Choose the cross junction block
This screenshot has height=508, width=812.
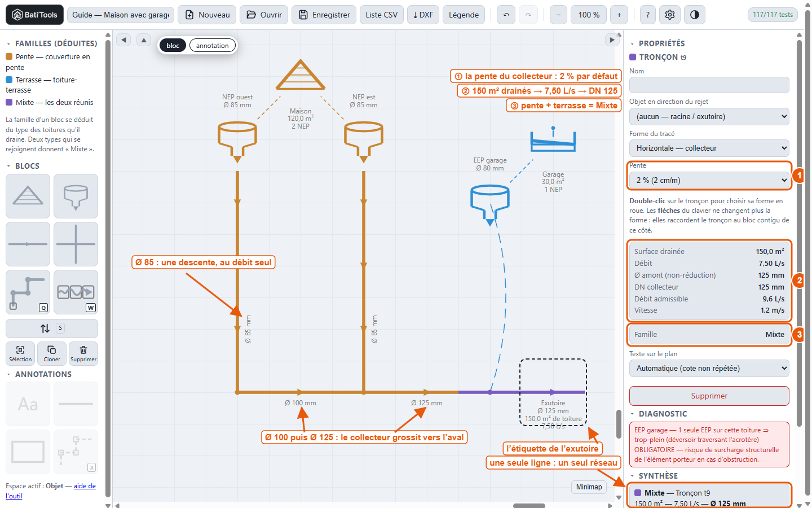76,244
